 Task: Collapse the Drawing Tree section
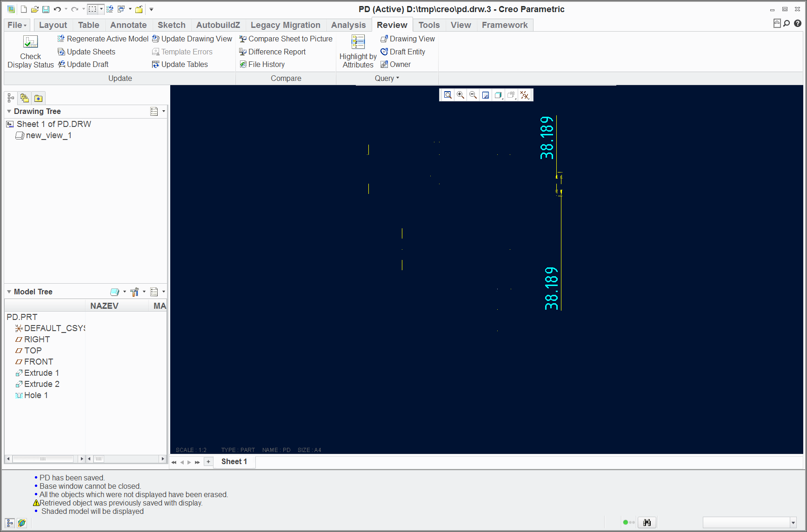tap(9, 111)
